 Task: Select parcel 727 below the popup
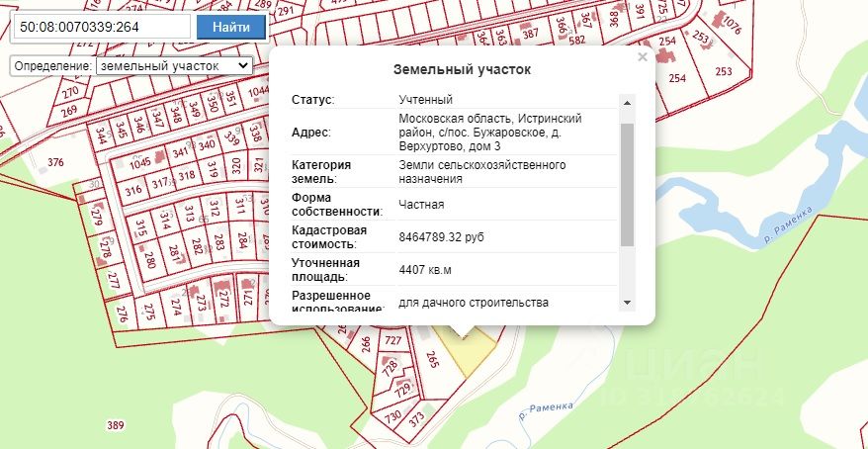[393, 340]
